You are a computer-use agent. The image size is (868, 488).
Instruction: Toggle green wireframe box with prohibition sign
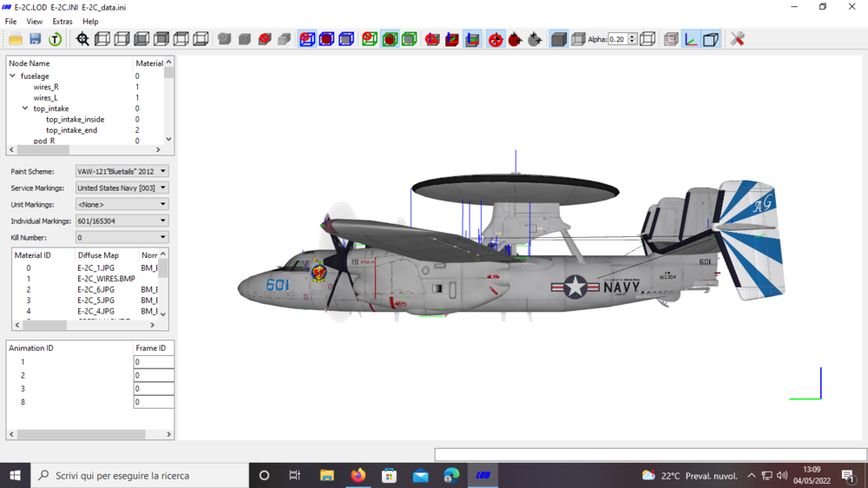pyautogui.click(x=370, y=39)
